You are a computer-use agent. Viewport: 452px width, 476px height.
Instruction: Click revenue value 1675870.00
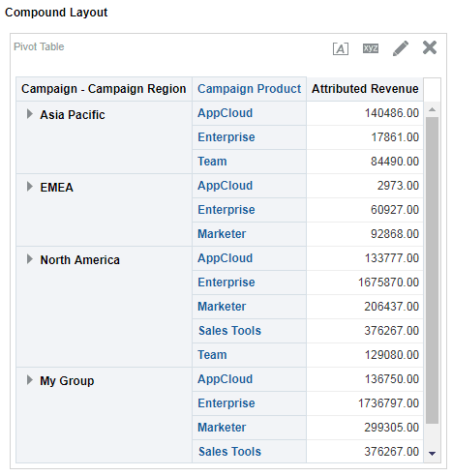pos(388,283)
